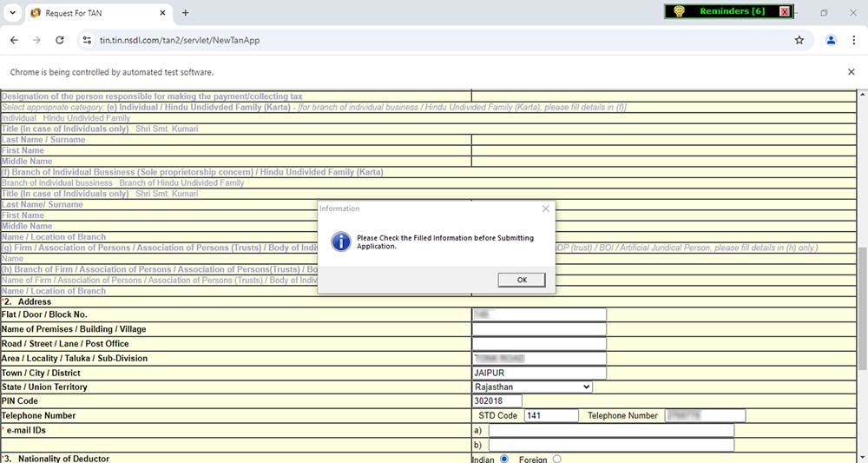Select the Indian nationality radio button
The width and height of the screenshot is (868, 463).
504,459
